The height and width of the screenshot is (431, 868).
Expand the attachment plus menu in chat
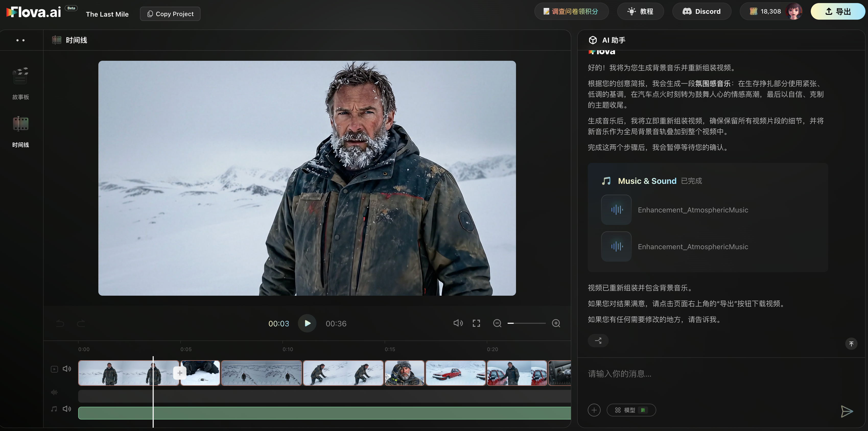594,410
